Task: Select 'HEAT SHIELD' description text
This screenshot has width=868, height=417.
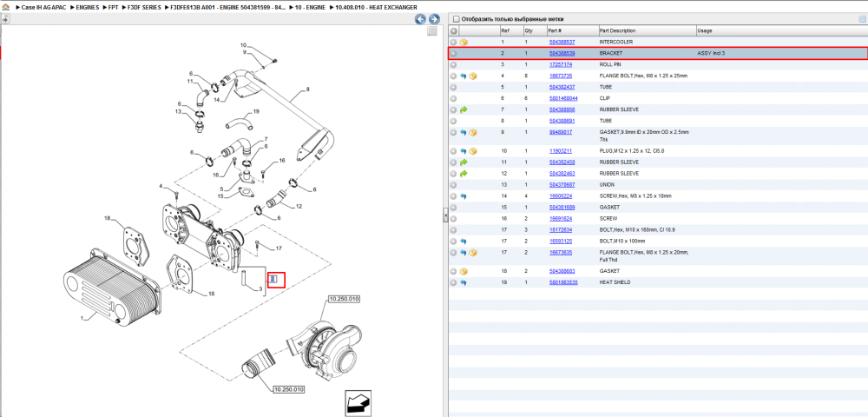Action: click(x=615, y=282)
